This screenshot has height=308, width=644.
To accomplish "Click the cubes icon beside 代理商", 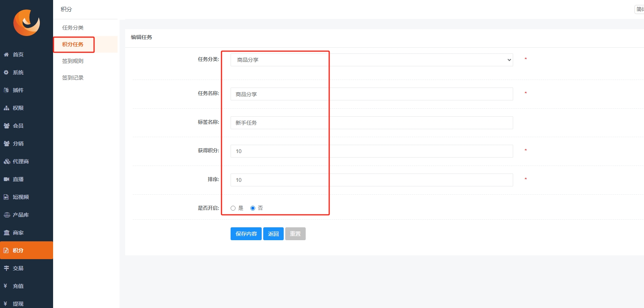I will point(7,161).
